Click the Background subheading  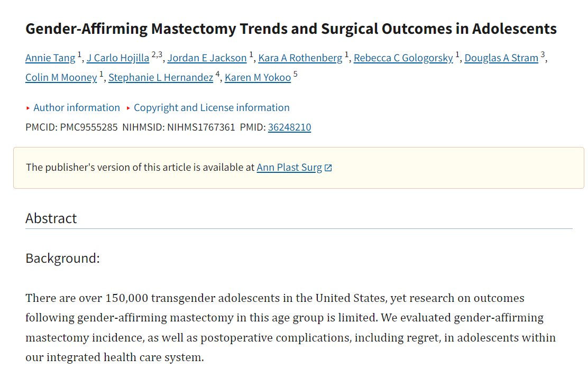[x=62, y=259]
